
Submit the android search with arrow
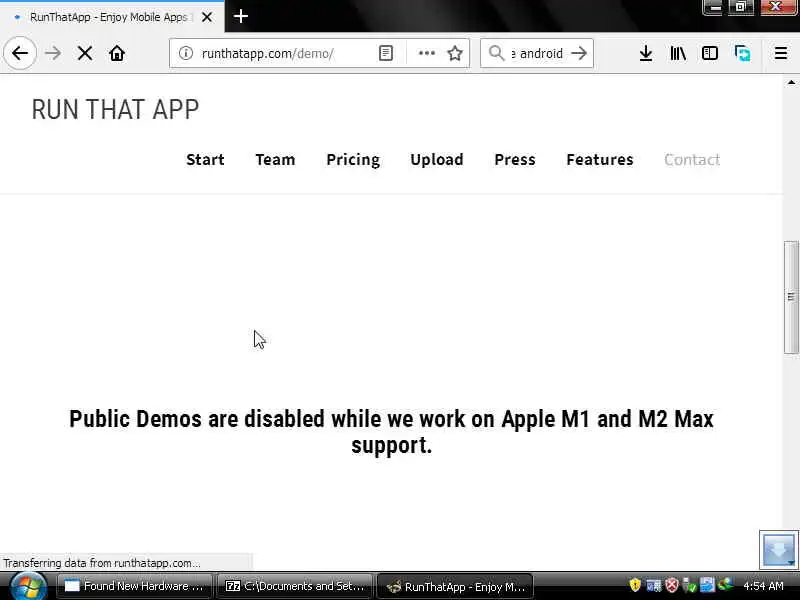(x=579, y=53)
